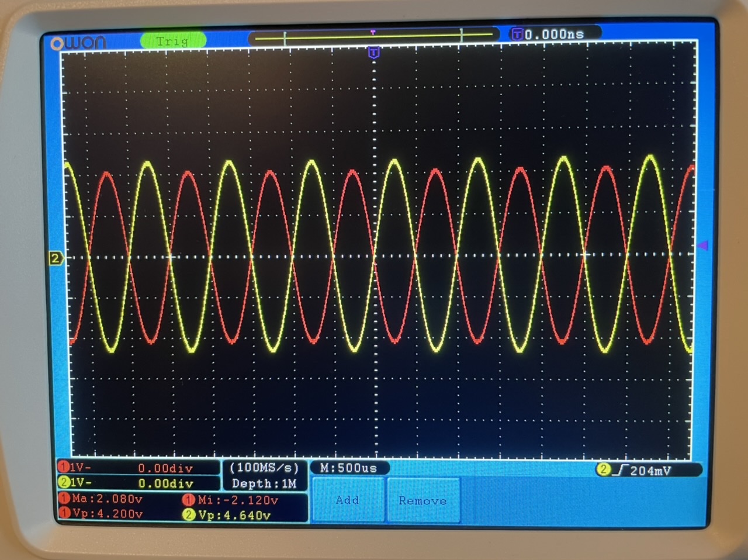This screenshot has width=748, height=560.
Task: Click the 204mV trigger level readout
Action: tap(650, 470)
